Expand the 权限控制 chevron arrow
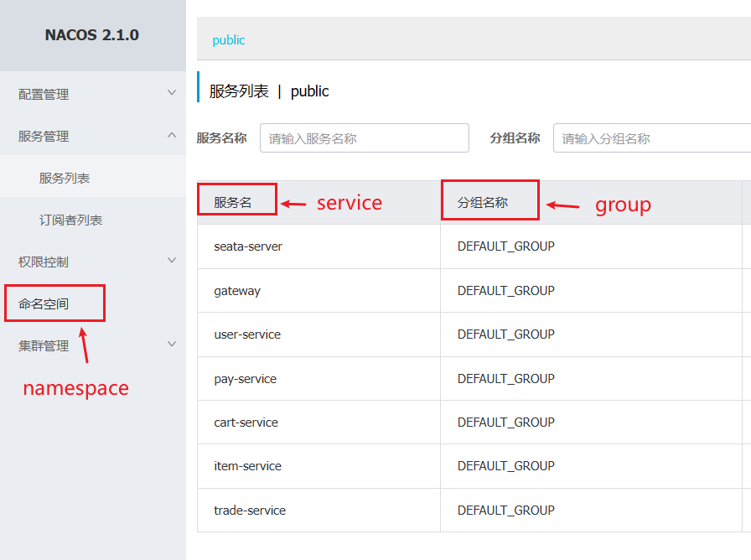The width and height of the screenshot is (751, 560). click(x=172, y=261)
